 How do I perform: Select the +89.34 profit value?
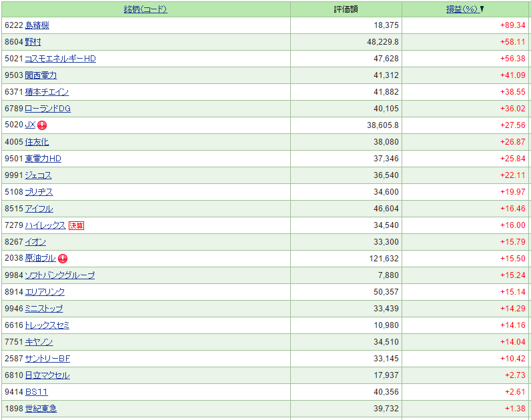coord(513,25)
